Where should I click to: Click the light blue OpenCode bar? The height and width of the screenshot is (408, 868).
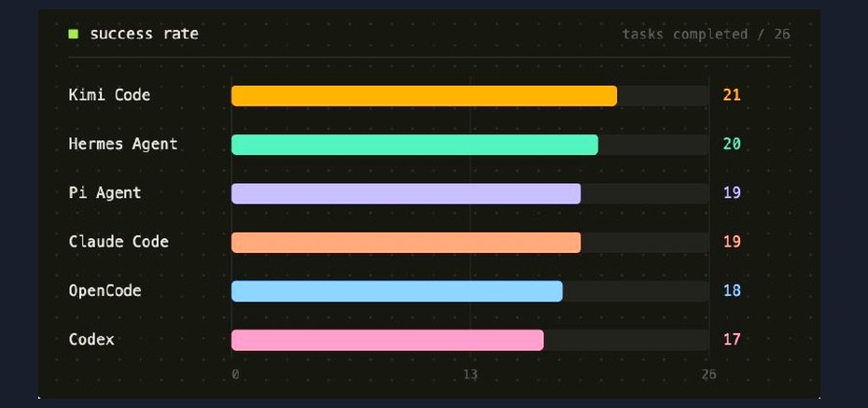pos(397,291)
